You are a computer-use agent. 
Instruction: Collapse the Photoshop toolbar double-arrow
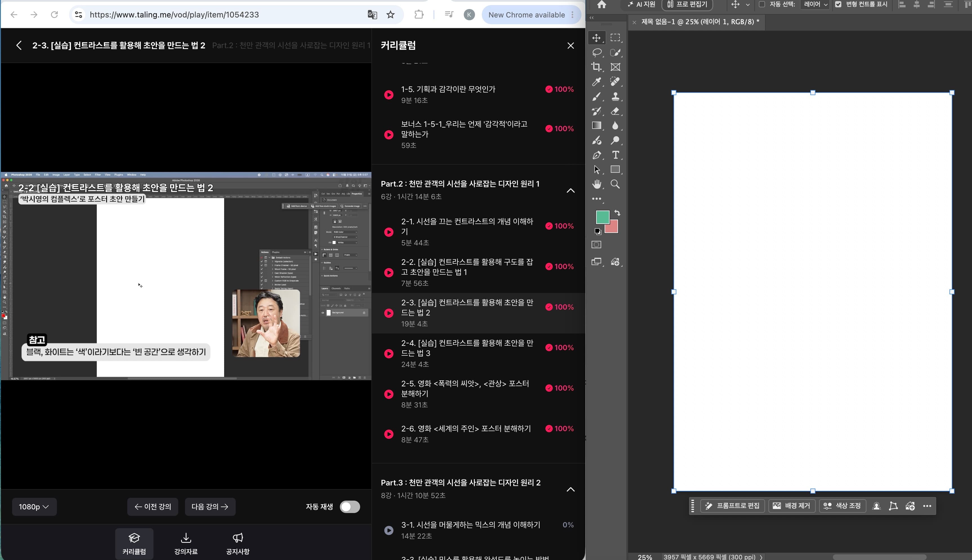[592, 18]
